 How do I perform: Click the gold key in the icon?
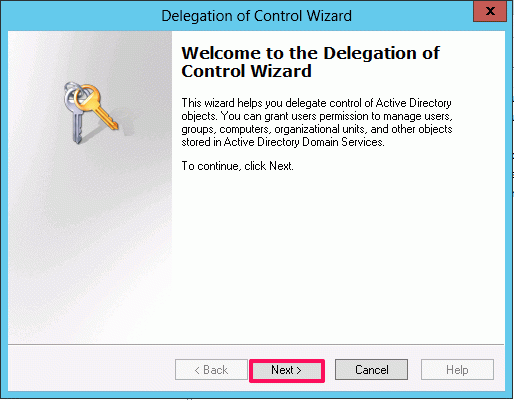pos(97,106)
